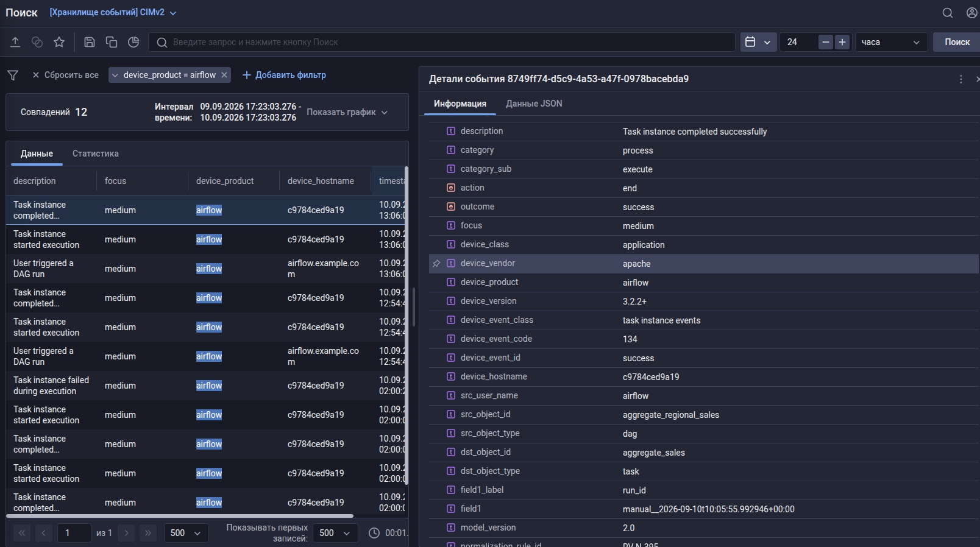Select the Информация tab
This screenshot has height=547, width=980.
click(x=460, y=104)
